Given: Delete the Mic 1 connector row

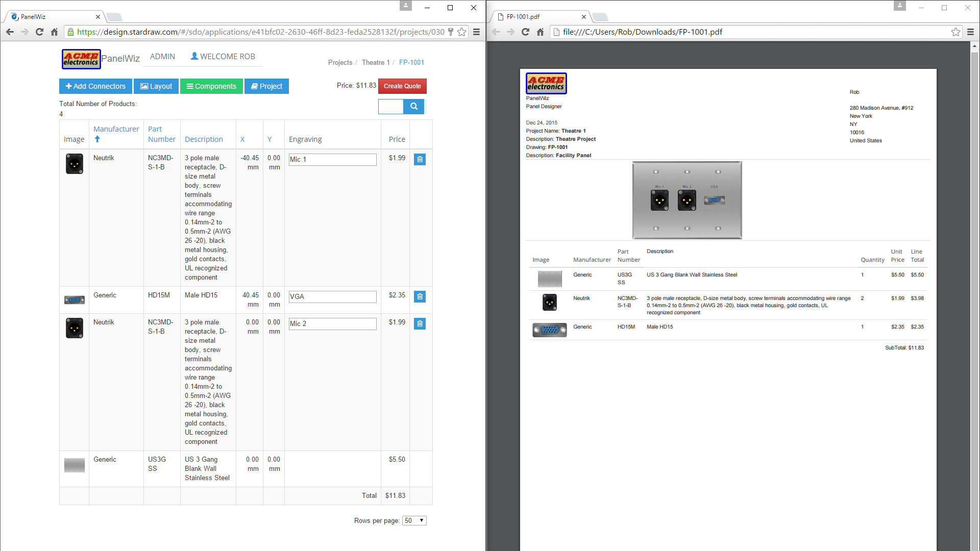Looking at the screenshot, I should point(420,160).
